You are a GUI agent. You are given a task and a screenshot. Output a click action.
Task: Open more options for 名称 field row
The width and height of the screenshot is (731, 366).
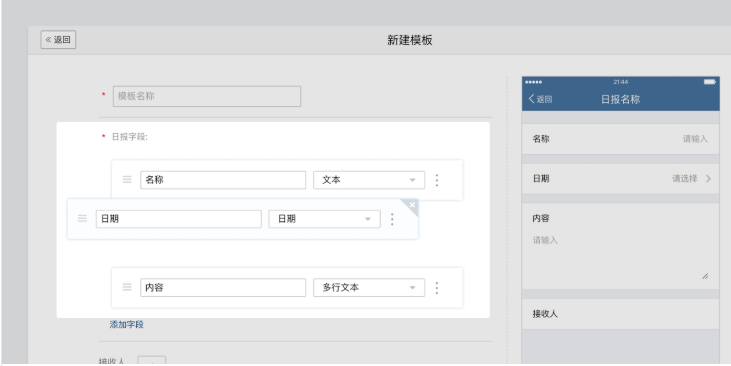point(437,180)
